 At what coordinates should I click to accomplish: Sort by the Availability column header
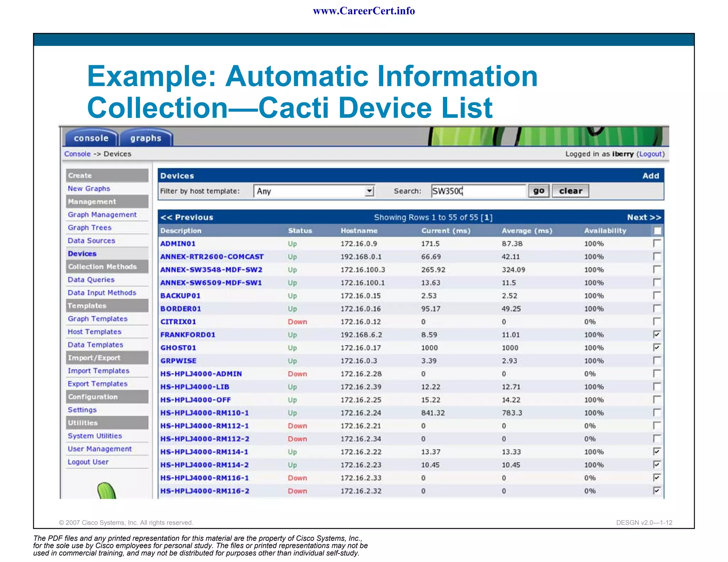[x=605, y=231]
